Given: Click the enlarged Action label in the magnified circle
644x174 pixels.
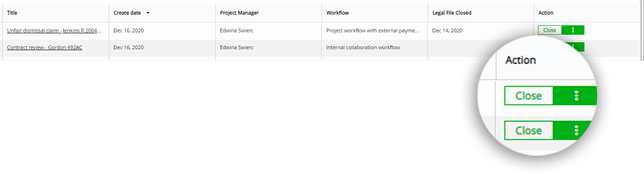Looking at the screenshot, I should pyautogui.click(x=521, y=61).
